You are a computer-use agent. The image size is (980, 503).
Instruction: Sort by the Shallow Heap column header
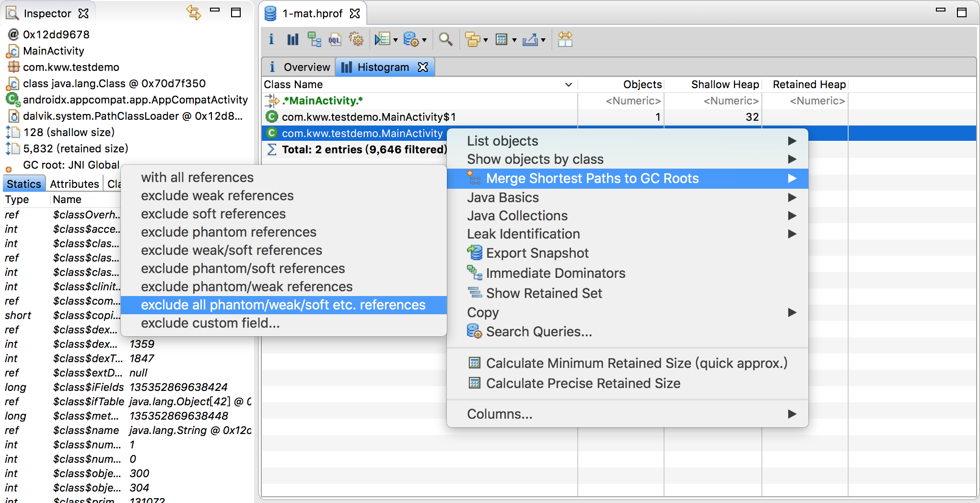[713, 84]
